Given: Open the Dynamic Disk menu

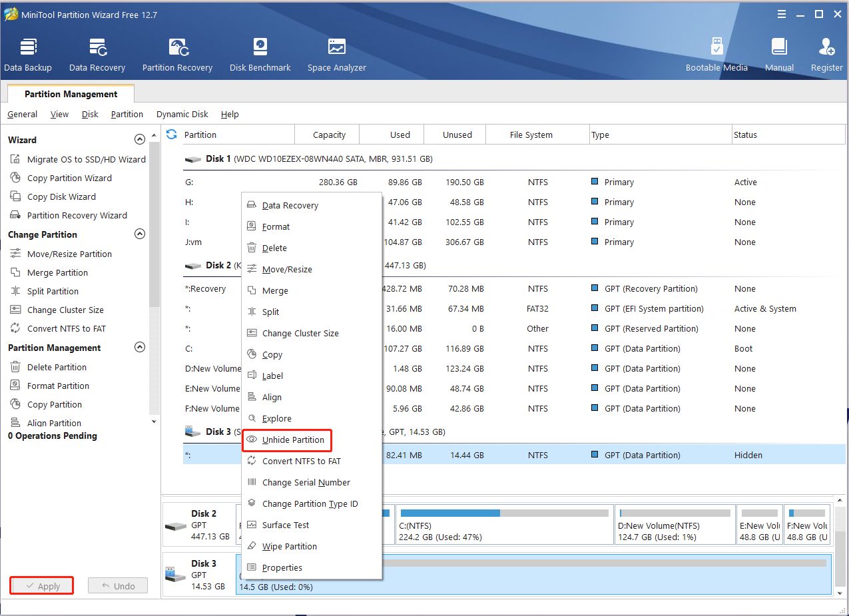Looking at the screenshot, I should (182, 115).
